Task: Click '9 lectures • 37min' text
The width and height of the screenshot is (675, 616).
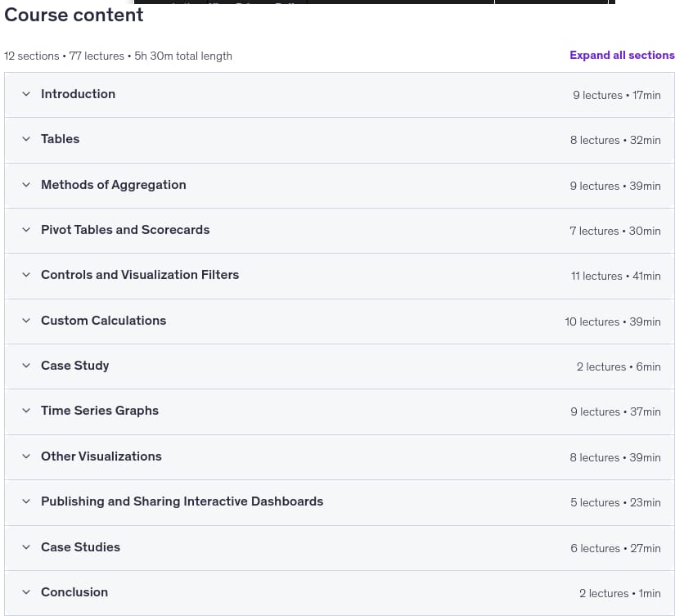Action: pyautogui.click(x=615, y=412)
